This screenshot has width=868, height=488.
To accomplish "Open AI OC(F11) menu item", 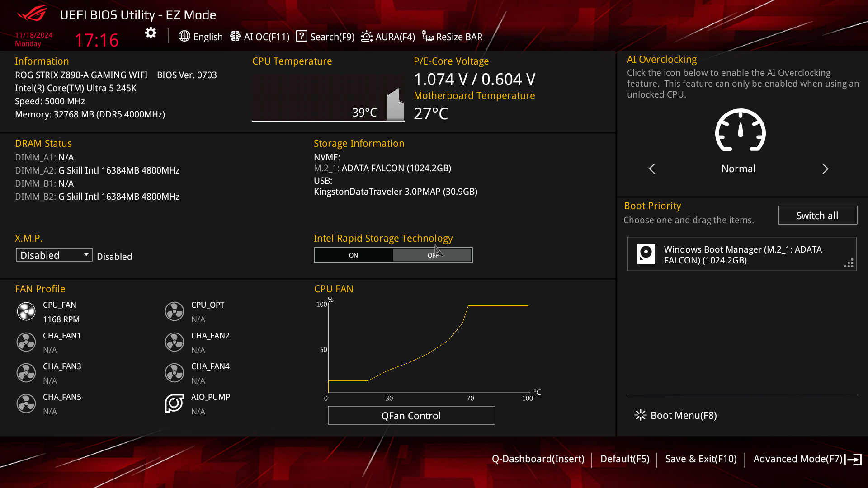I will point(260,37).
